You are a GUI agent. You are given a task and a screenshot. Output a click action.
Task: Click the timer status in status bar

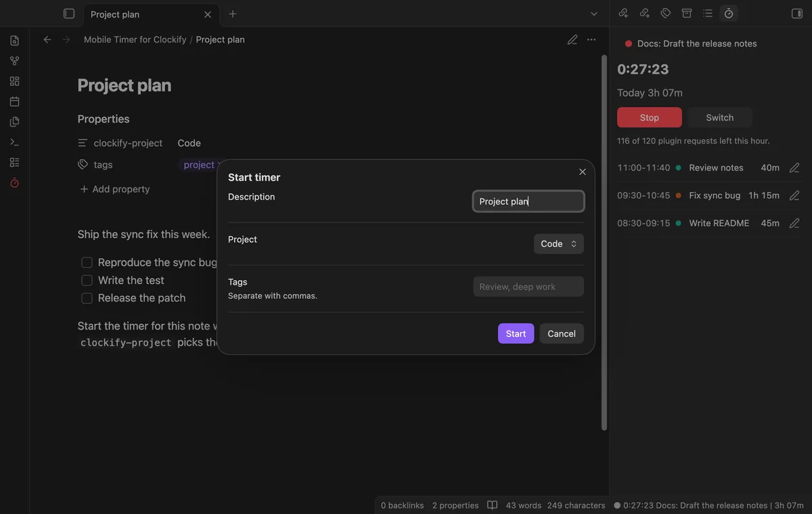pyautogui.click(x=708, y=505)
